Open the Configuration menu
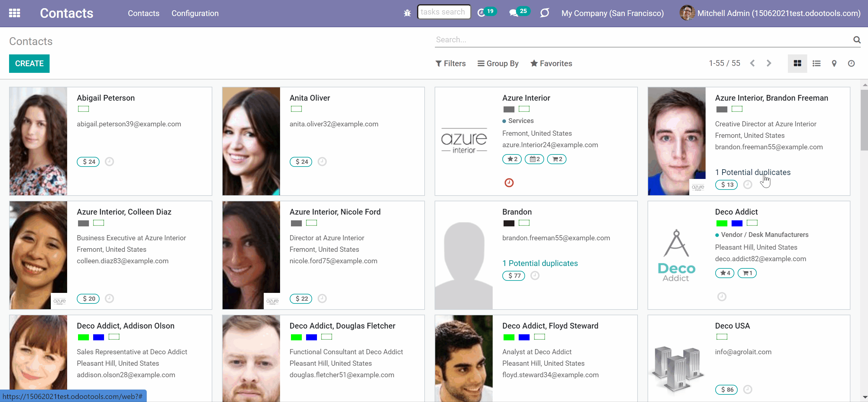The image size is (868, 402). tap(195, 13)
